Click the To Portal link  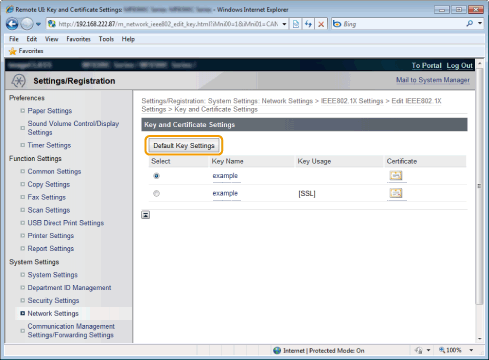(x=426, y=66)
